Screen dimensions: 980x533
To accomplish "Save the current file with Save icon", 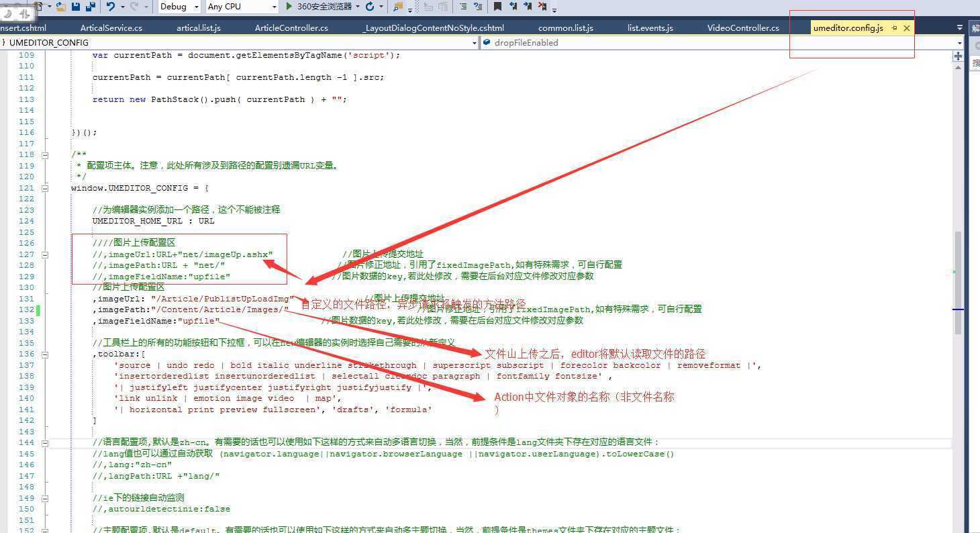I will click(x=75, y=6).
